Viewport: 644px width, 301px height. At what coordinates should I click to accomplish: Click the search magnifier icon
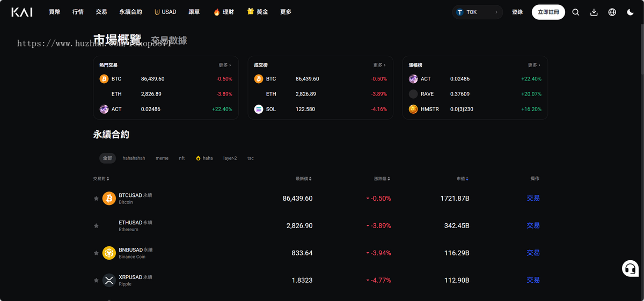coord(575,12)
